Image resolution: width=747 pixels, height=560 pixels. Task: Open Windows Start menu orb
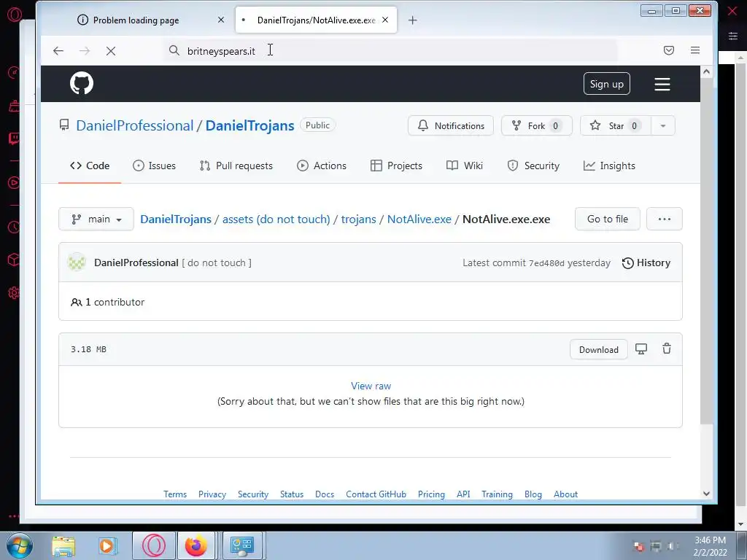pos(20,545)
